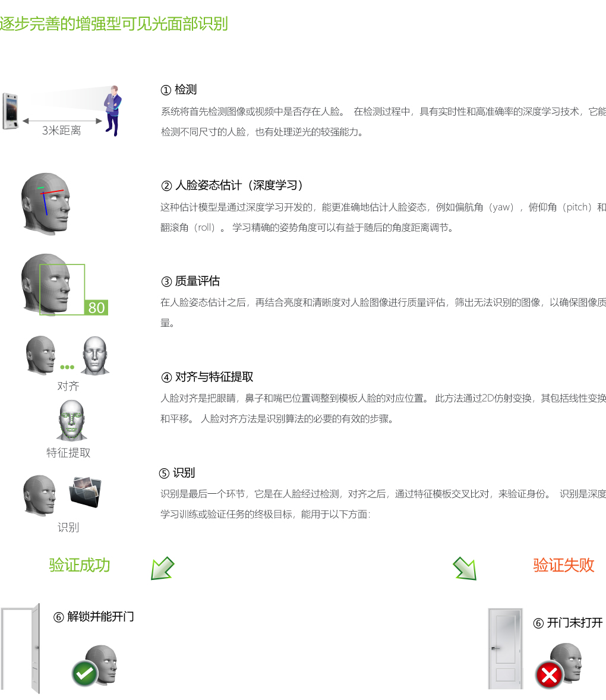Click the open door image
Image resolution: width=606 pixels, height=700 pixels.
[21, 649]
